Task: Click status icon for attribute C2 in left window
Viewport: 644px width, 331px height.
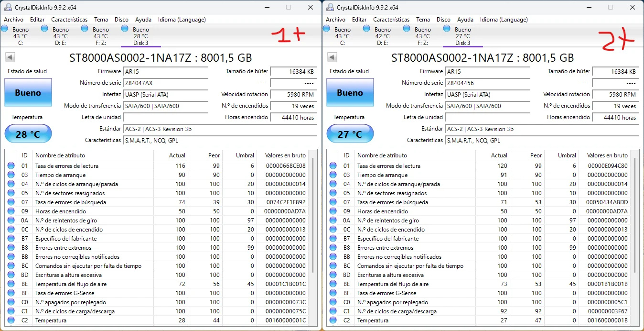Action: 11,320
